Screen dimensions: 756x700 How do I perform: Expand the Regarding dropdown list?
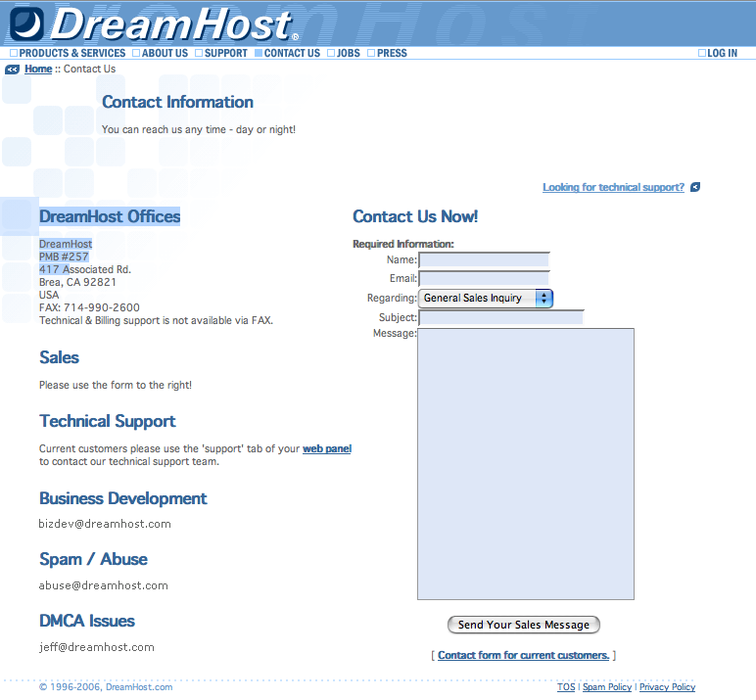486,298
